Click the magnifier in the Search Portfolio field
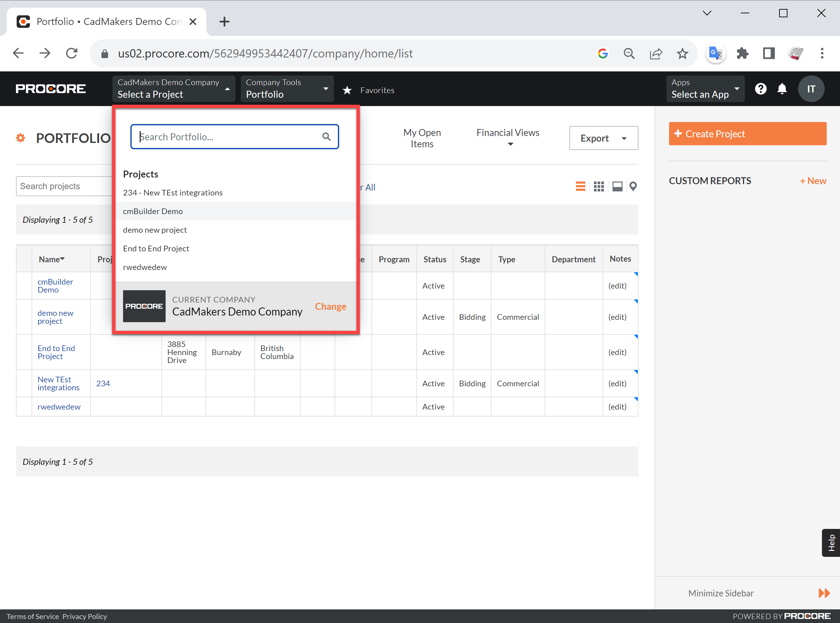This screenshot has height=623, width=840. [x=326, y=137]
